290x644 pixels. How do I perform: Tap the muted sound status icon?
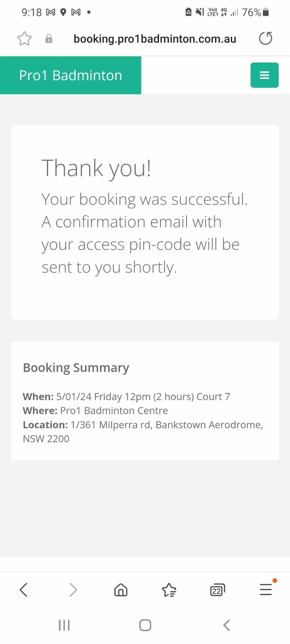(200, 12)
